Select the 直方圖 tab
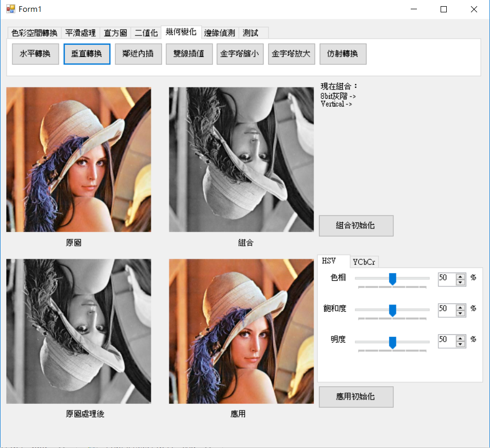 pos(115,33)
